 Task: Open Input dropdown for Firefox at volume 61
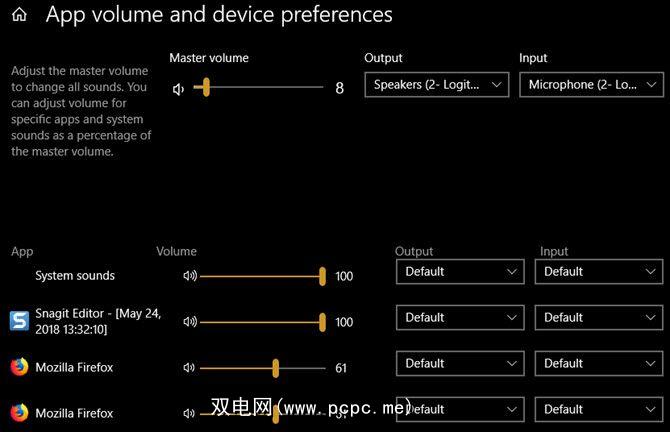(x=598, y=363)
